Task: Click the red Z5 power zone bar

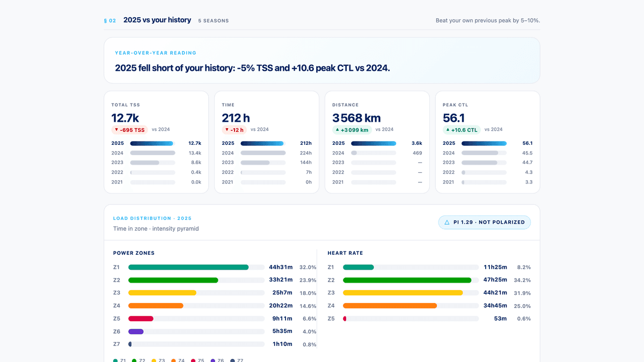Action: 141,319
